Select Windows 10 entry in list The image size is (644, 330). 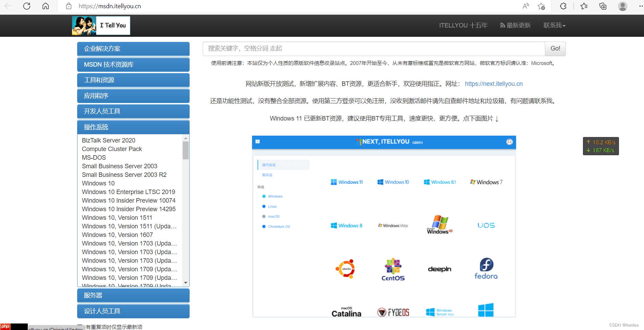click(98, 183)
